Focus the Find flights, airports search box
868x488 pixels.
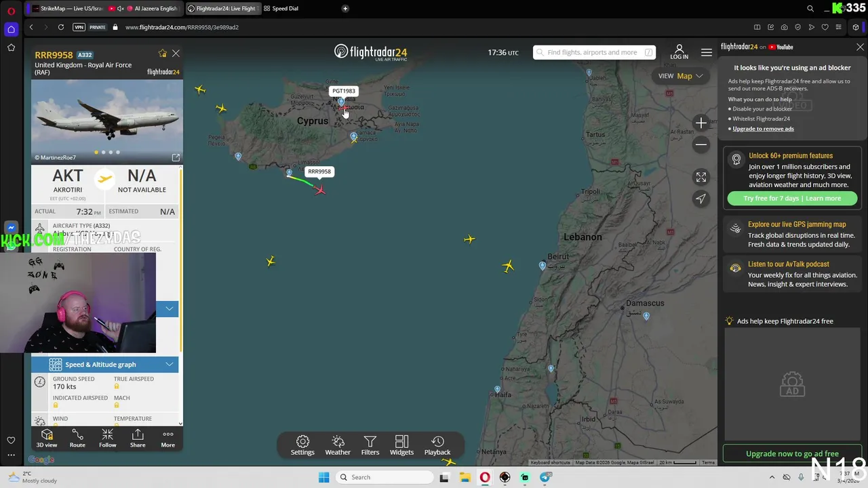click(594, 52)
